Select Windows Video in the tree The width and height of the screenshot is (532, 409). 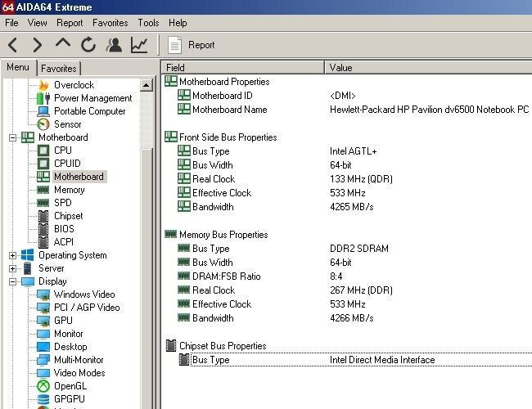[x=84, y=294]
